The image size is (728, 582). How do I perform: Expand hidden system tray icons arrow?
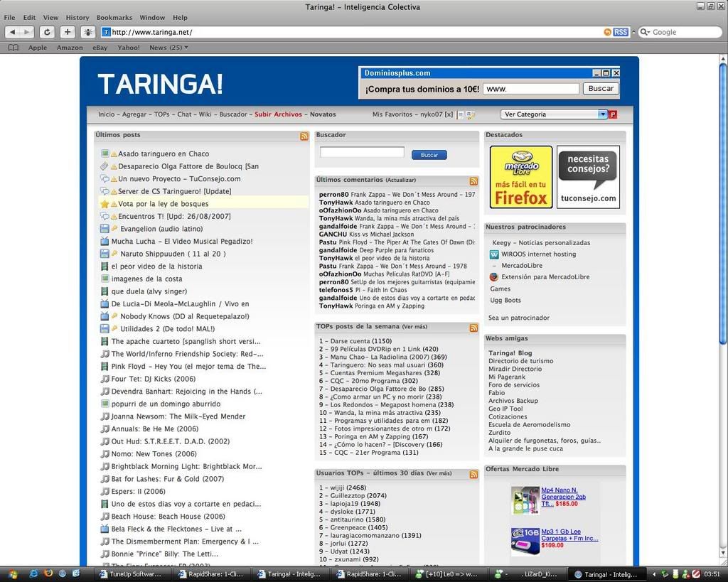coord(655,575)
